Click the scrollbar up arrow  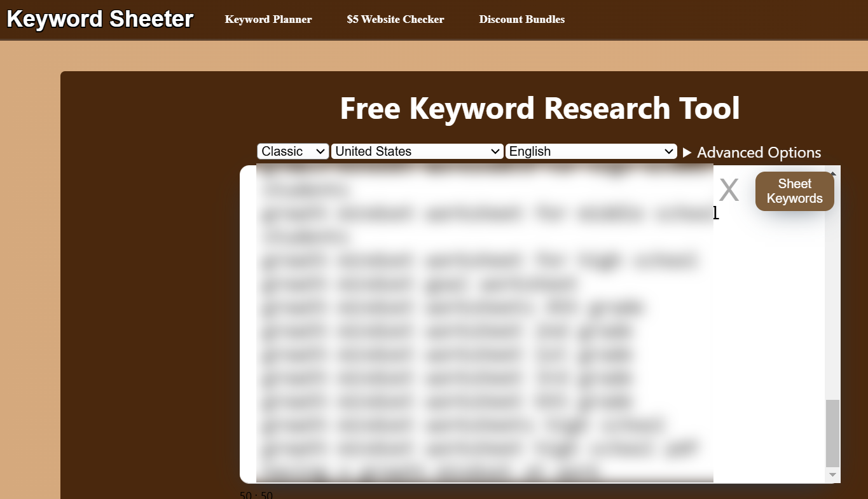pos(832,172)
